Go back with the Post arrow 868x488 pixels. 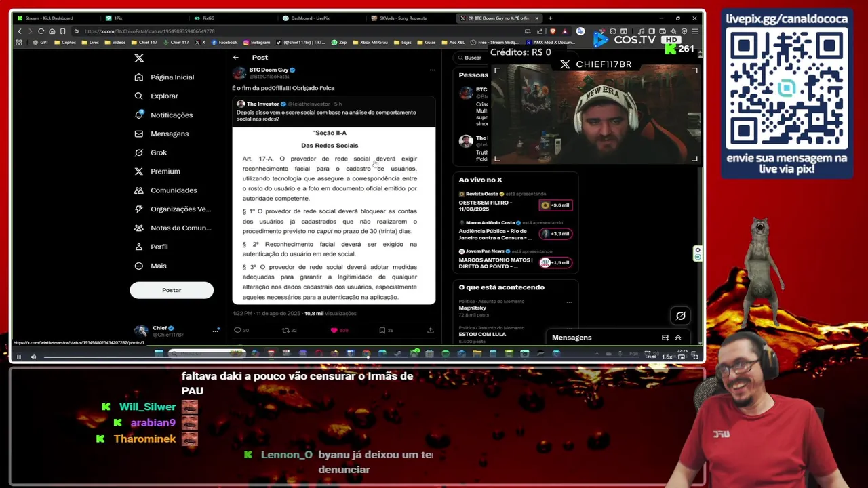click(235, 58)
